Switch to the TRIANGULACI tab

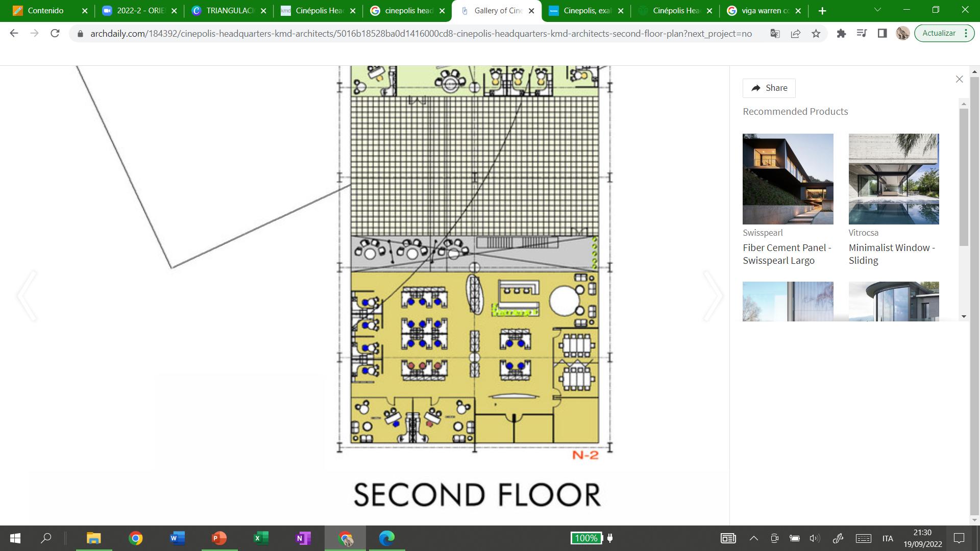coord(230,11)
